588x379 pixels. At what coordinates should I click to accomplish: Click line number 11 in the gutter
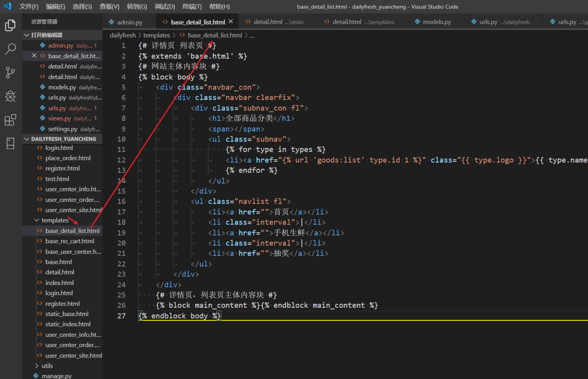click(x=121, y=150)
